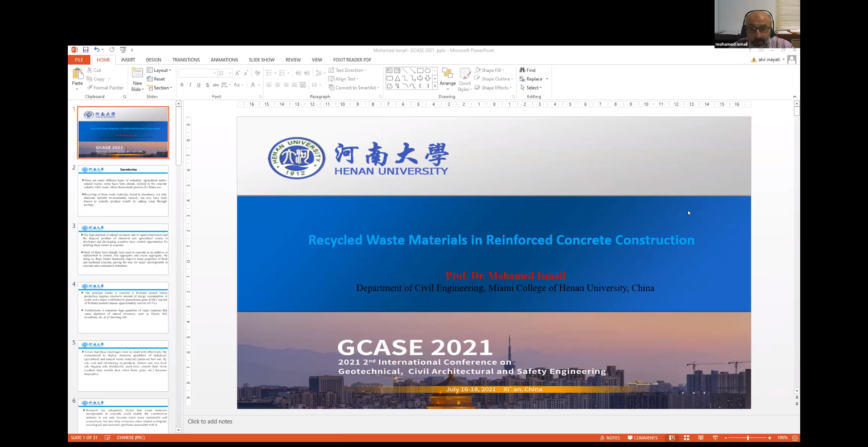Select the right arrow shape

click(420, 78)
